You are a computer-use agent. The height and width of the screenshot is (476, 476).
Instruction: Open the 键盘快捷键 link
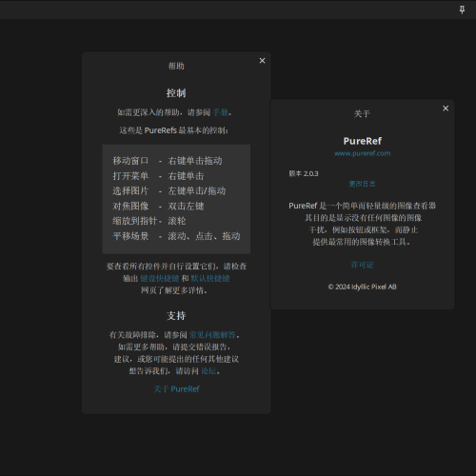coord(159,278)
